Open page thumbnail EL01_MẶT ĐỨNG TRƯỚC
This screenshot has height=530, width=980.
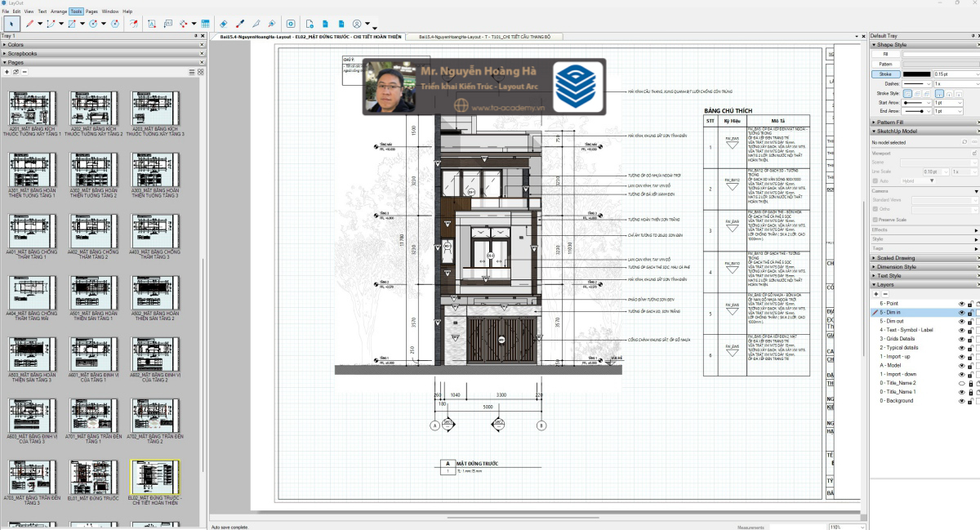pos(94,482)
